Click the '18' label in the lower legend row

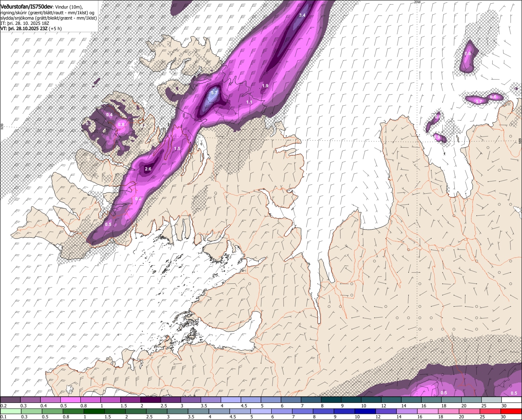coord(441,417)
